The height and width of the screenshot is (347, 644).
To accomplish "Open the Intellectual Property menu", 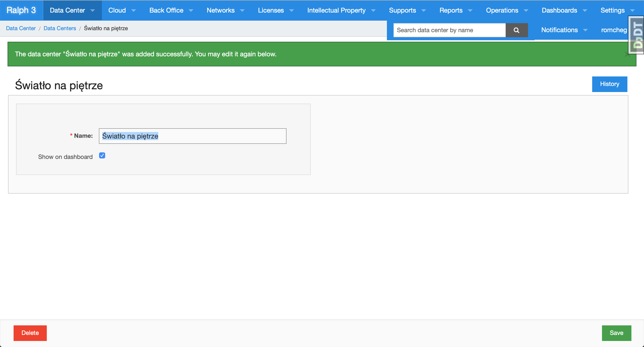I will [x=341, y=10].
